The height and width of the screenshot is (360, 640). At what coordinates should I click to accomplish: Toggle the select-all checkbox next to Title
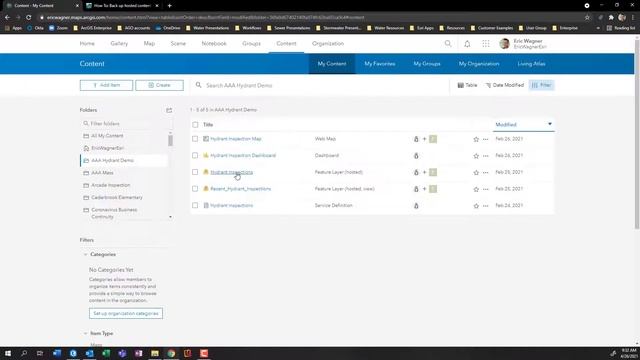tap(195, 124)
